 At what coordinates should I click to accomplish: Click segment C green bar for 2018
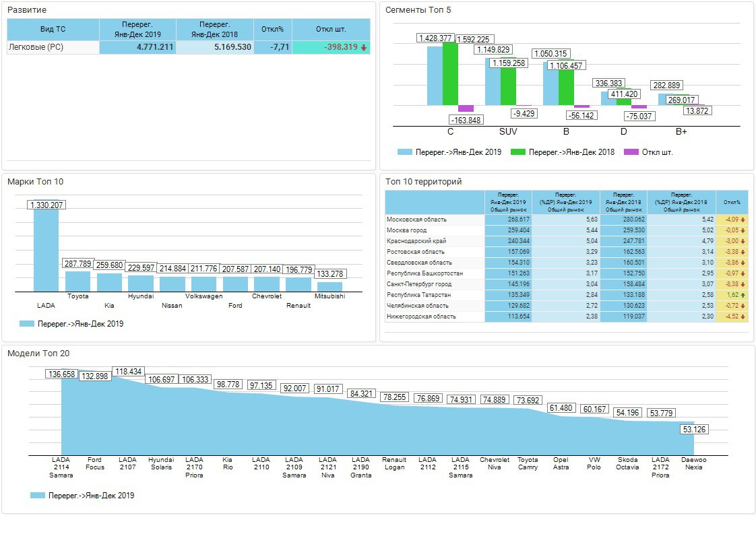[x=450, y=74]
